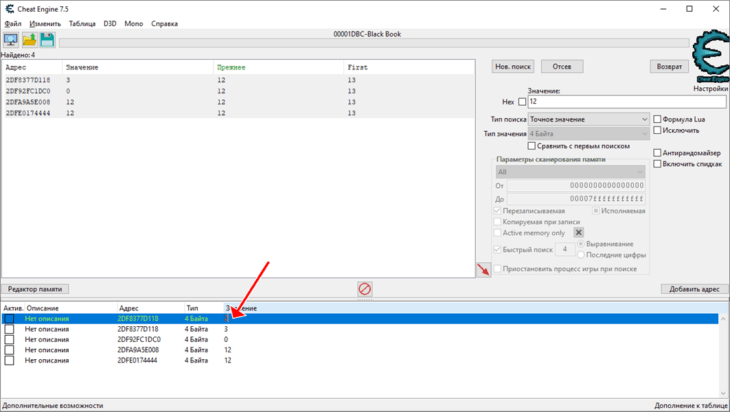Toggle active checkbox for 2DF92FC1DC0 row
This screenshot has height=412, width=730.
pos(9,340)
